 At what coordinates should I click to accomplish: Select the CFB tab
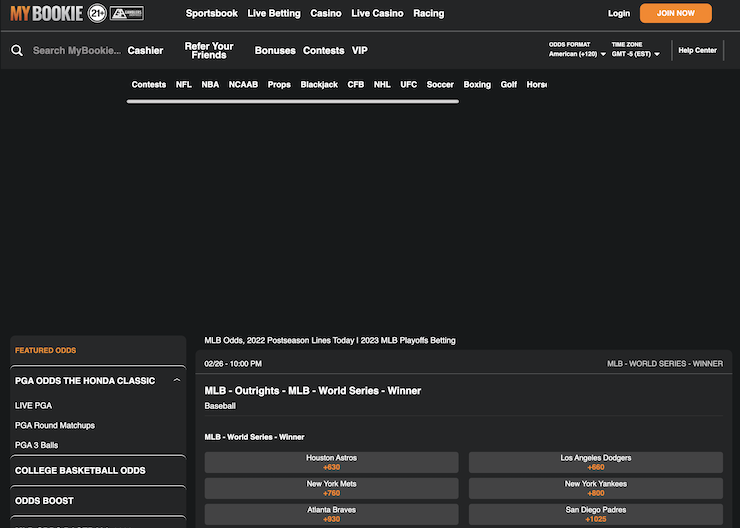point(355,84)
